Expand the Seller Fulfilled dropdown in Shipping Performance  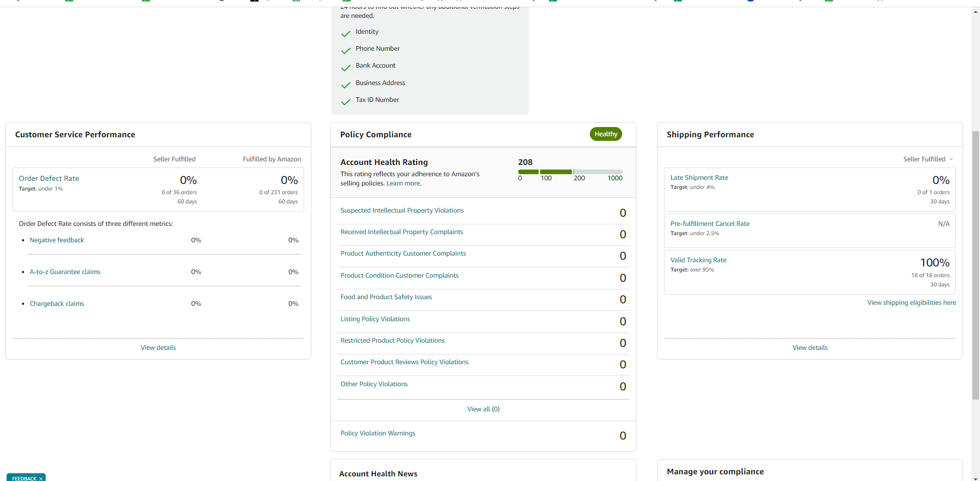tap(928, 159)
